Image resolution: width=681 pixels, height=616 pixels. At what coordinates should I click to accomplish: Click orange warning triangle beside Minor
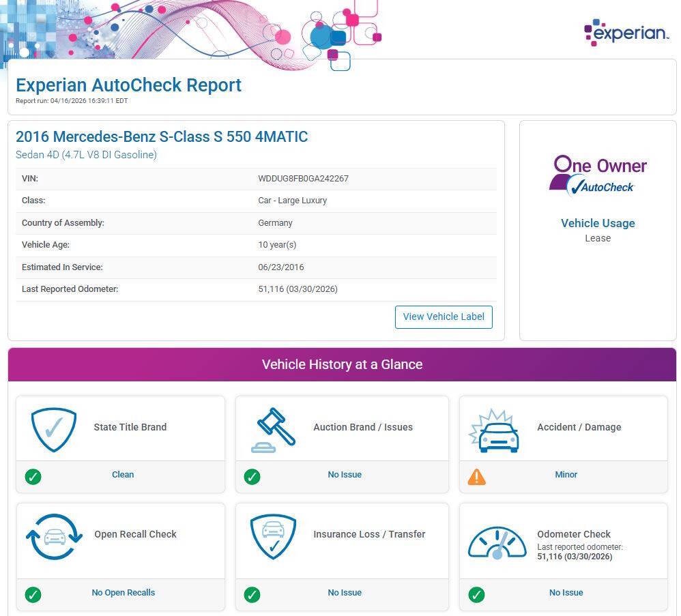(476, 477)
